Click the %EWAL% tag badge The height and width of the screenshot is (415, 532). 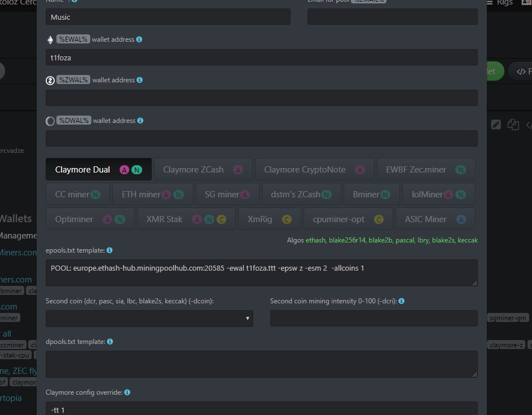pyautogui.click(x=73, y=39)
